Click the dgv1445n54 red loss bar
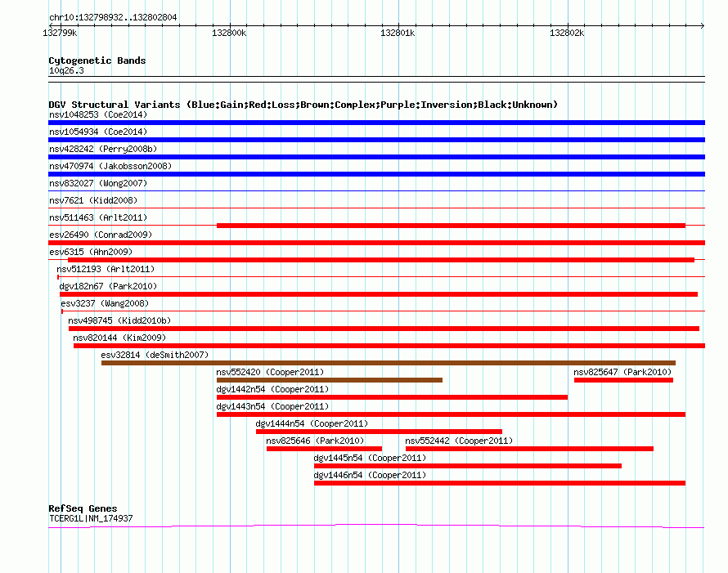 (x=468, y=466)
